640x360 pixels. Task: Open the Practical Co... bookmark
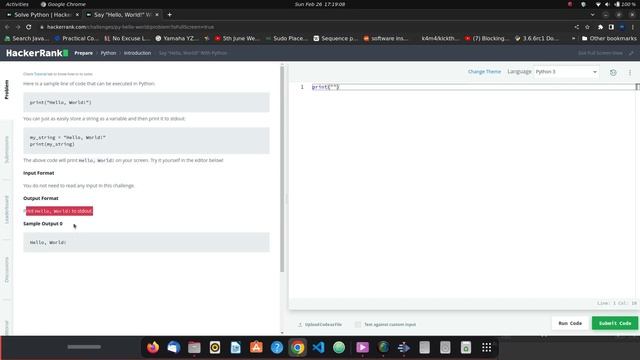coord(76,38)
